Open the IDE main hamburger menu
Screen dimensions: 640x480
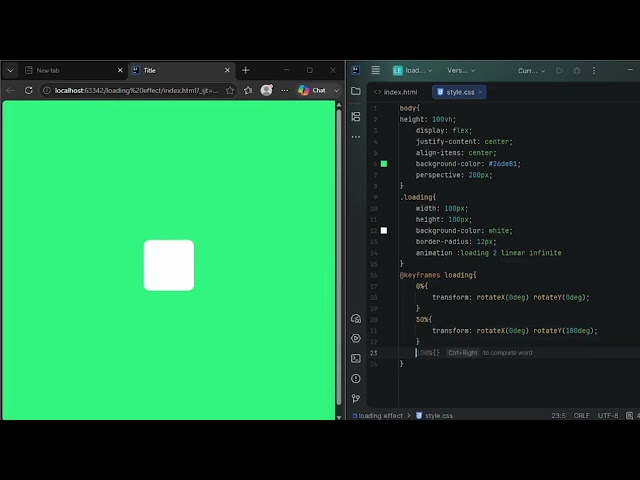pyautogui.click(x=376, y=70)
